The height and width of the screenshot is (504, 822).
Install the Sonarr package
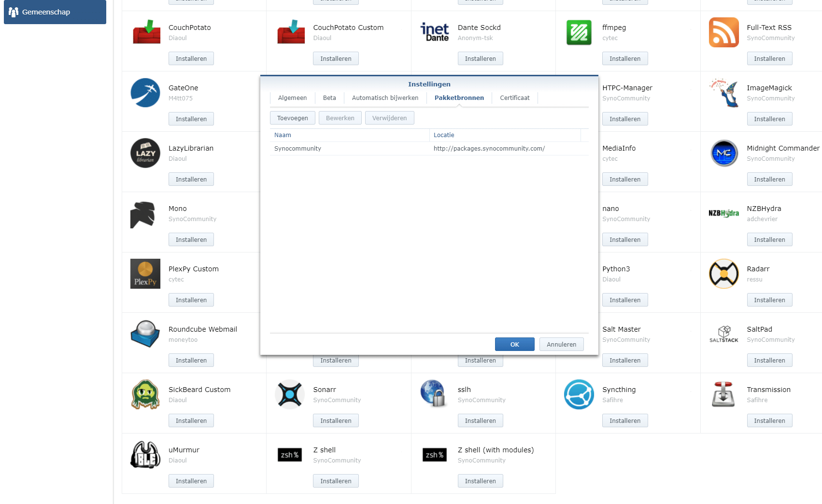(336, 420)
